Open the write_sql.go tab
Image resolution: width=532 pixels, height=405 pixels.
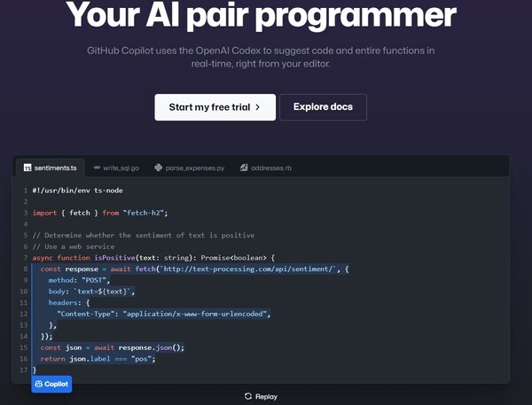[x=118, y=167]
